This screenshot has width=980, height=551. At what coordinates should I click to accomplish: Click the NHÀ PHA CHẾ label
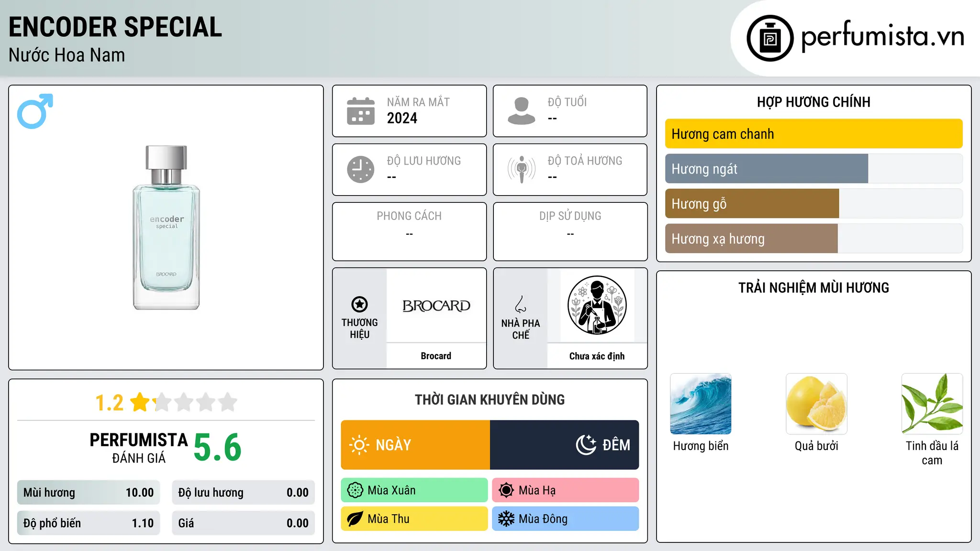pos(521,329)
